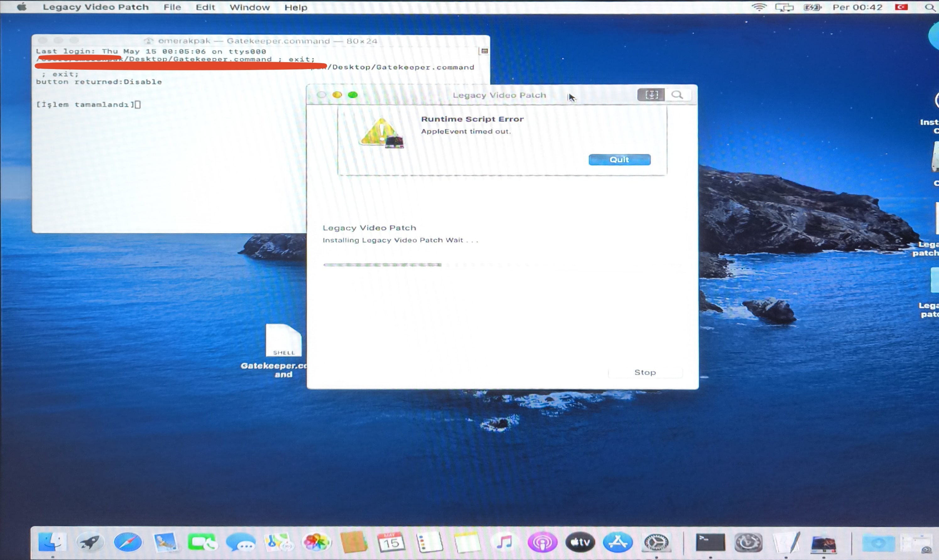Click the download toolbar icon in Legacy Video Patch

pos(651,95)
